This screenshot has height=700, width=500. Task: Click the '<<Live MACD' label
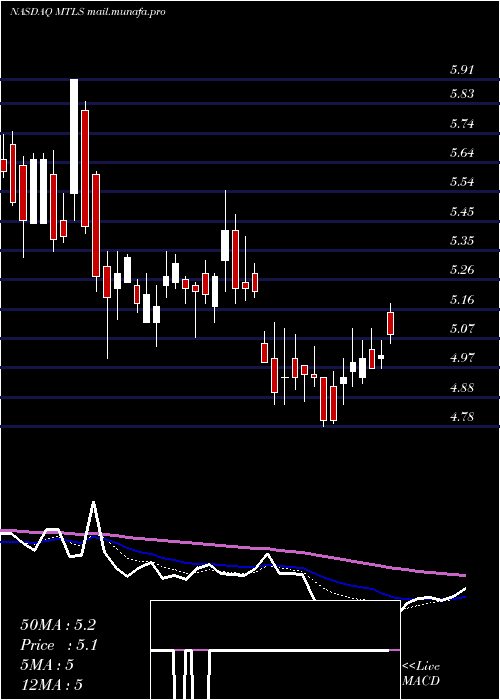[x=421, y=673]
